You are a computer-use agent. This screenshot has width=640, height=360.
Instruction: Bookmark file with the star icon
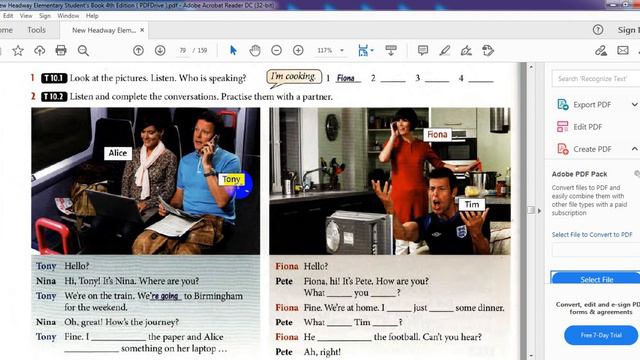18,51
